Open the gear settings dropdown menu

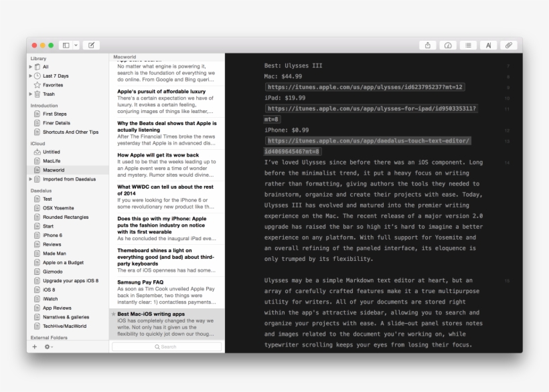(48, 347)
